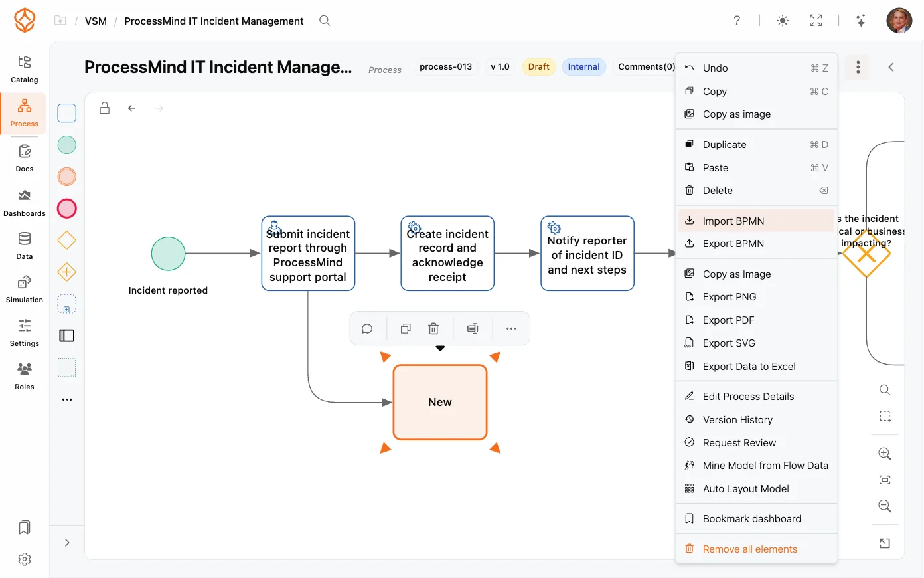Screen dimensions: 924x578
Task: Choose Import BPMN from the menu
Action: tap(756, 221)
